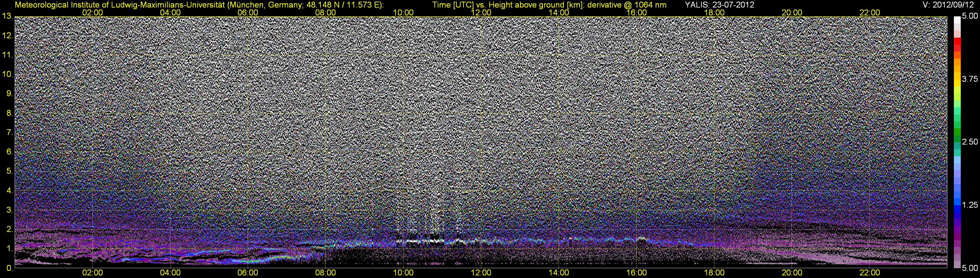The image size is (980, 278).
Task: Click the 18:00 tick label on the top time axis
Action: click(x=714, y=12)
